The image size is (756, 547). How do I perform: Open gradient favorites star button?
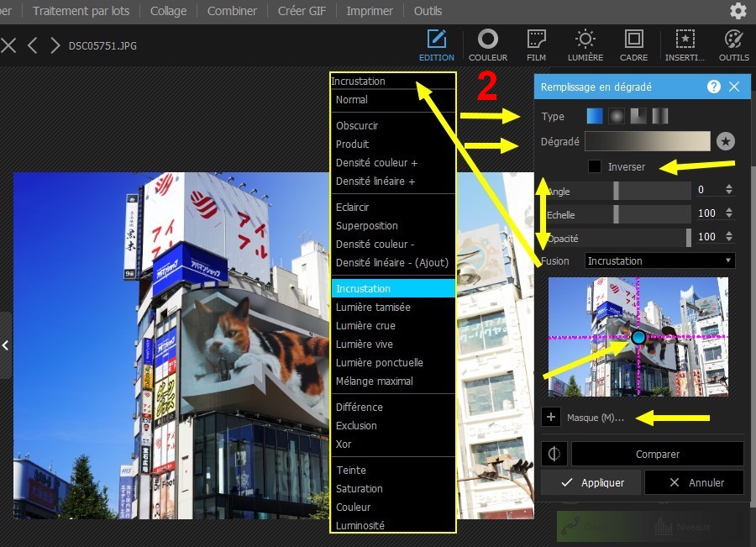726,141
